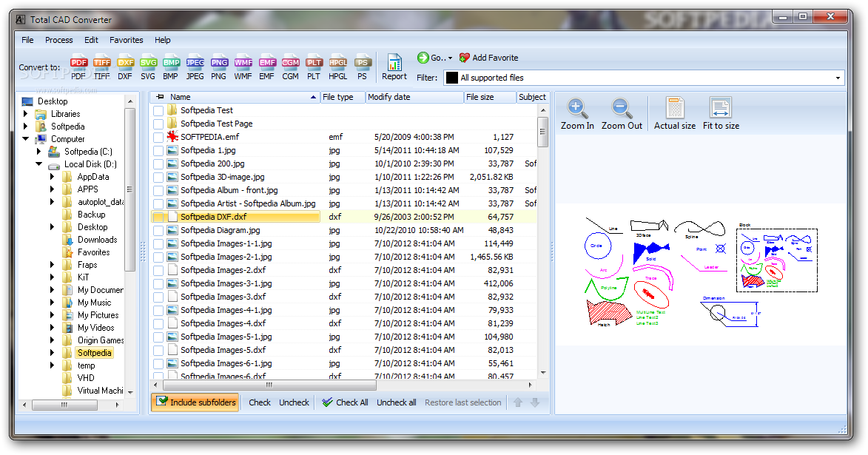Tick Softpedia 200.jpg checkbox
The image size is (868, 455).
158,164
